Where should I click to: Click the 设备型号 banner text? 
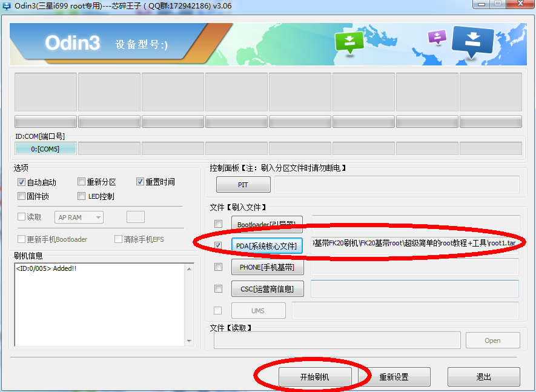(x=142, y=44)
